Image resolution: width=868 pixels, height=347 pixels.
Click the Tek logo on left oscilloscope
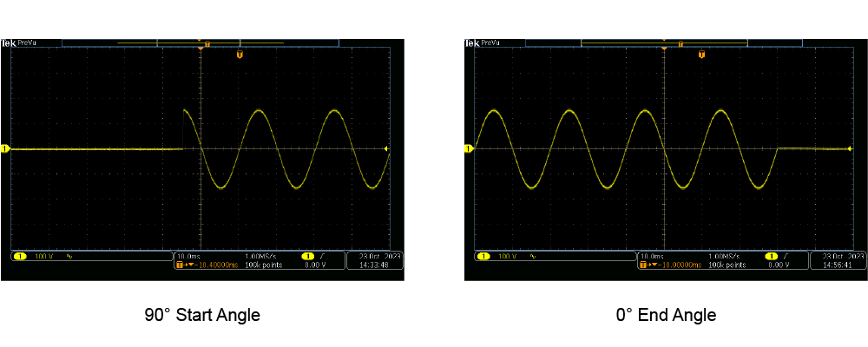coord(6,43)
